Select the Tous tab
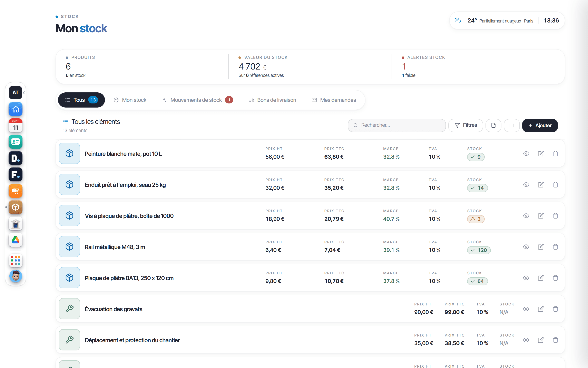Viewport: 588px width, 368px height. tap(81, 100)
